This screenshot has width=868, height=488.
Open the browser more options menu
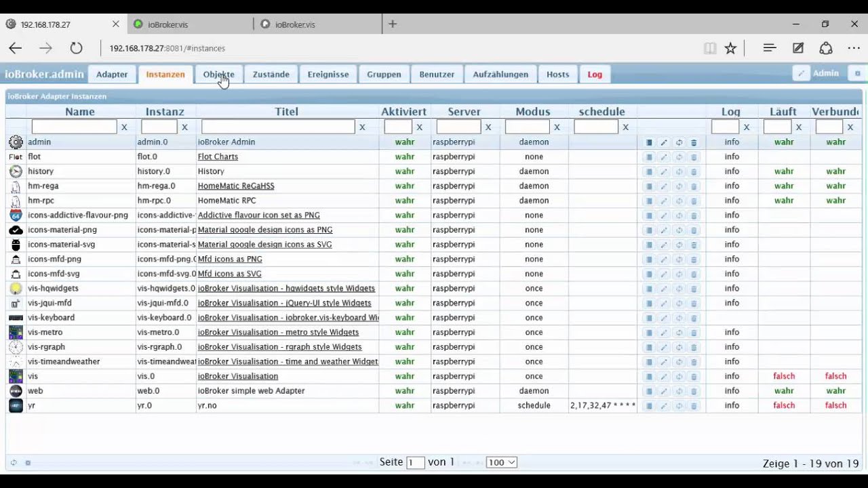[x=854, y=48]
